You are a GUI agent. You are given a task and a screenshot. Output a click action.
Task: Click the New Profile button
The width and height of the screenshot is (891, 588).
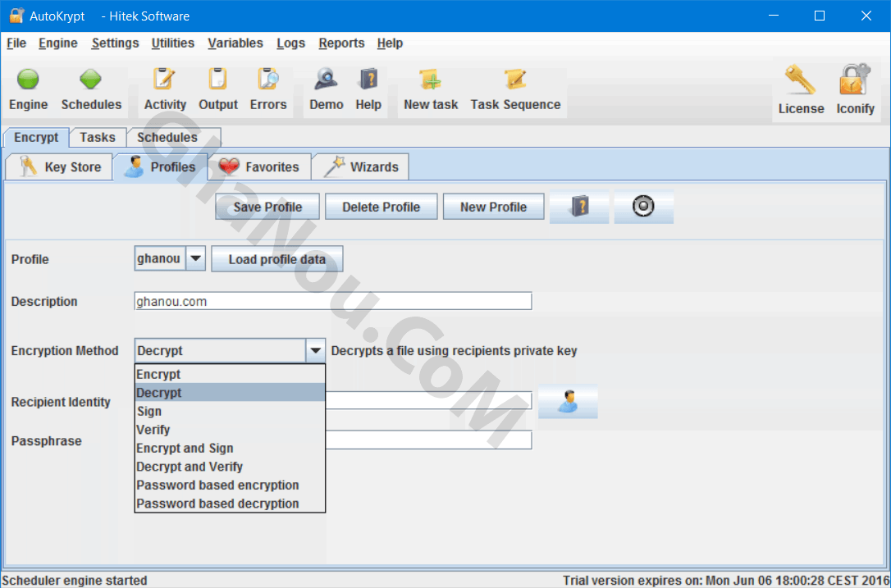point(493,207)
